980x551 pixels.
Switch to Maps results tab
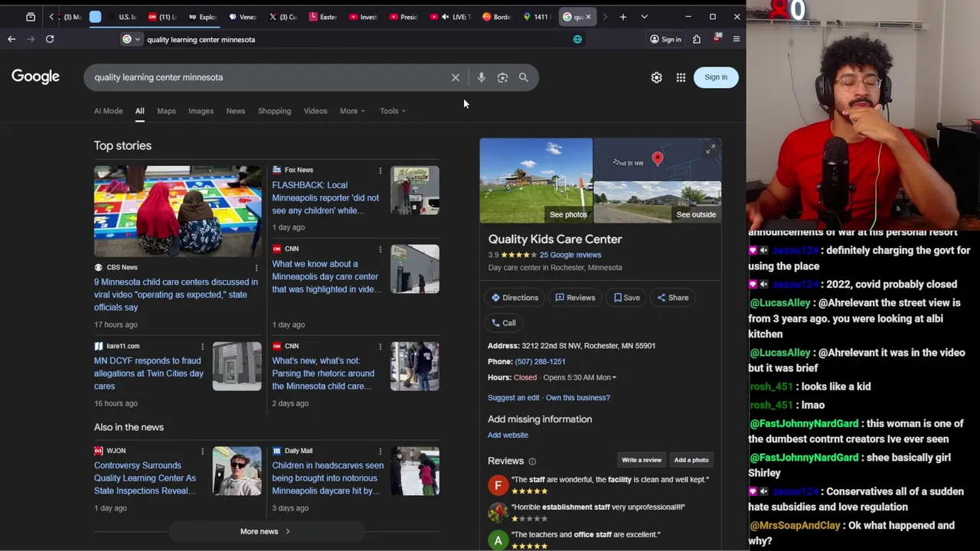coord(166,111)
